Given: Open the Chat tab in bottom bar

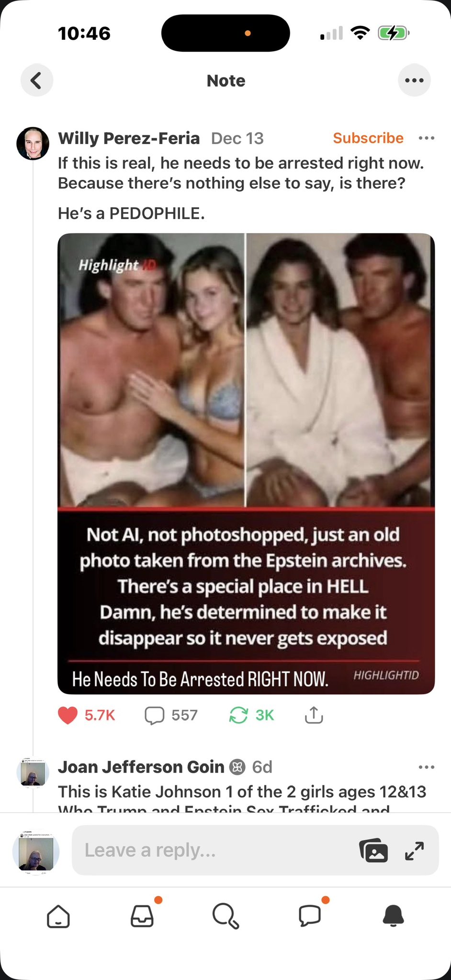Looking at the screenshot, I should (x=310, y=916).
